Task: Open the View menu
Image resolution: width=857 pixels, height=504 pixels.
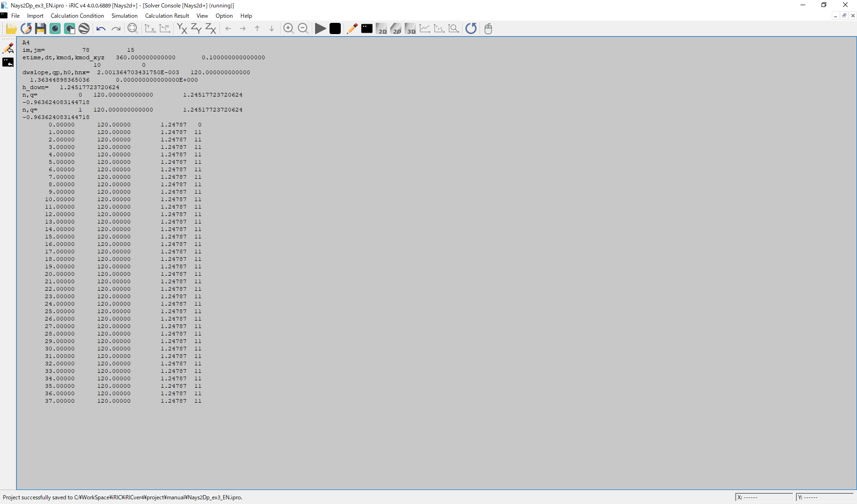Action: pyautogui.click(x=202, y=16)
